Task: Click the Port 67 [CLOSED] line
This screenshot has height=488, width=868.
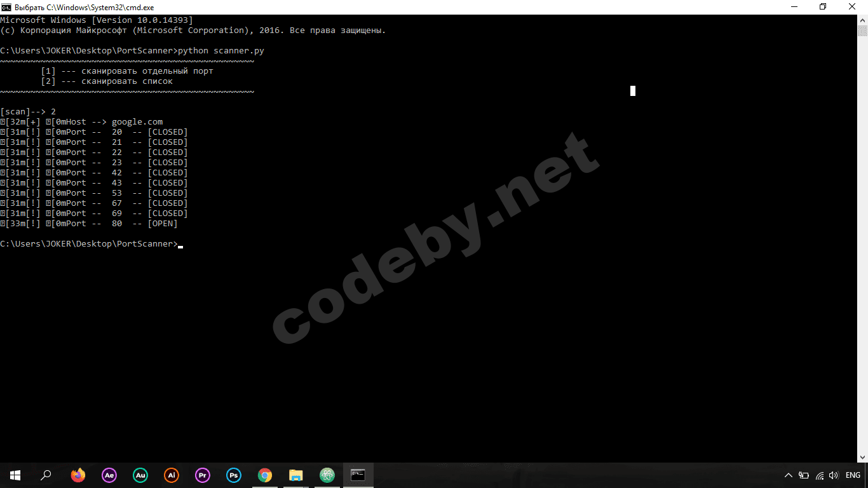Action: pyautogui.click(x=94, y=203)
